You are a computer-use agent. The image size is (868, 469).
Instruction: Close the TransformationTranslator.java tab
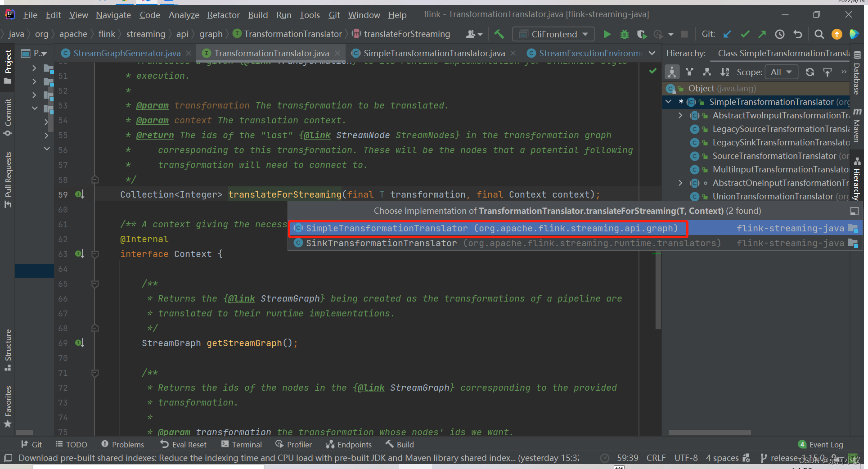click(x=337, y=53)
